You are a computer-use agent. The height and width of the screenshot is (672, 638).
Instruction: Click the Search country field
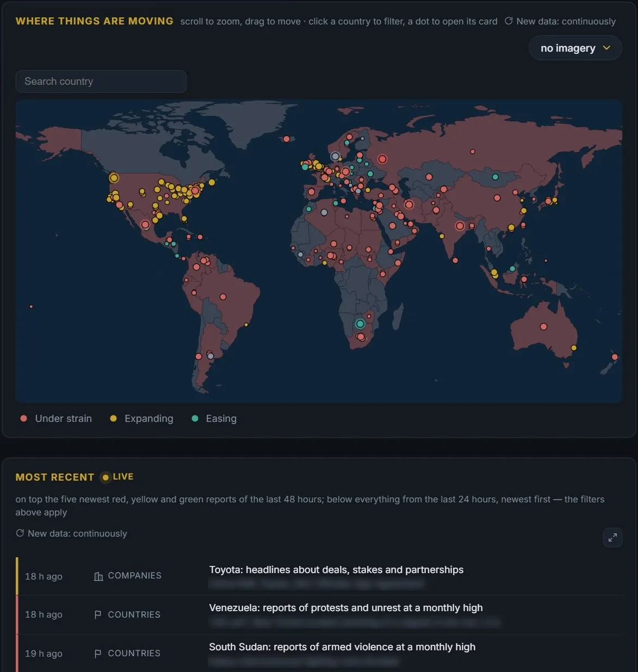pyautogui.click(x=101, y=82)
